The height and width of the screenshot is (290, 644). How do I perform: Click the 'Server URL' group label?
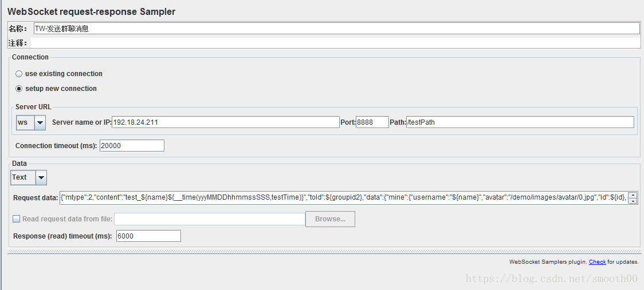(x=33, y=107)
